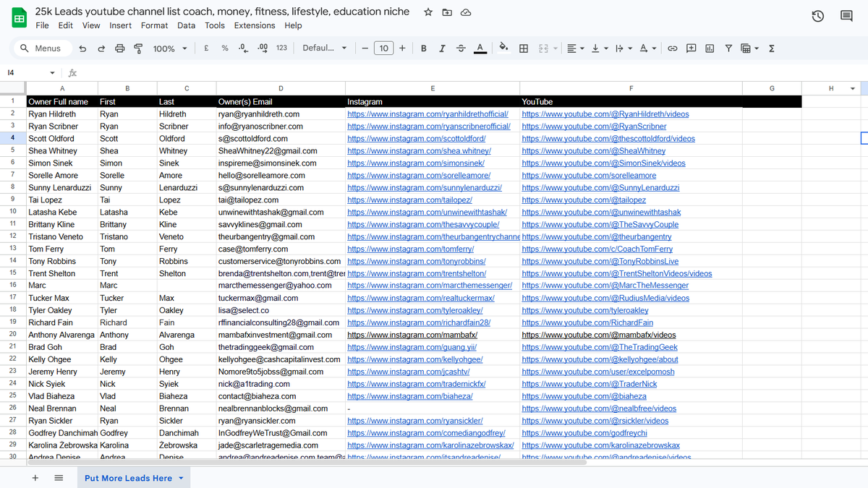Image resolution: width=868 pixels, height=488 pixels.
Task: Open the text color picker
Action: [x=480, y=48]
